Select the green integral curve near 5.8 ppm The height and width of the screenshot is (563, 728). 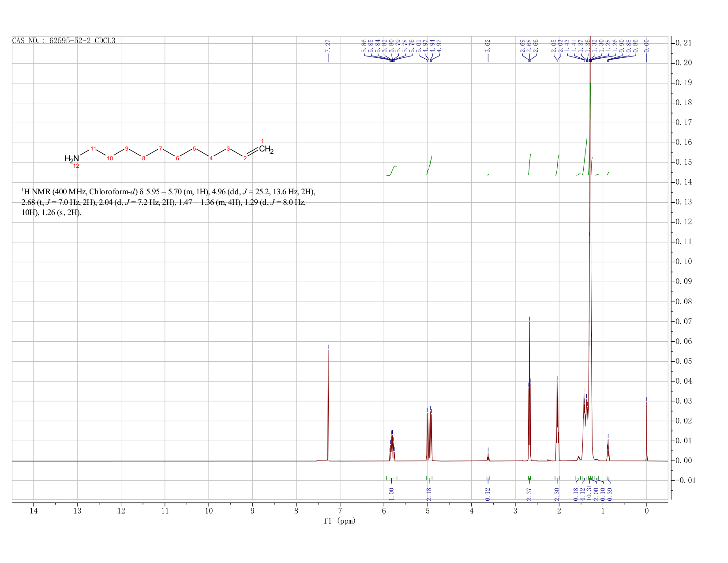[392, 170]
